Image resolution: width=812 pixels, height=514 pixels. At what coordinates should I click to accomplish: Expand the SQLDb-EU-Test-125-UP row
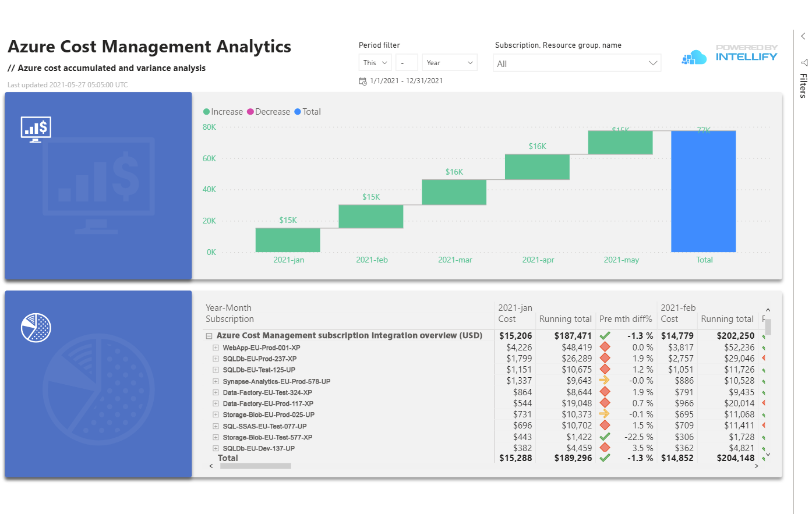(216, 370)
